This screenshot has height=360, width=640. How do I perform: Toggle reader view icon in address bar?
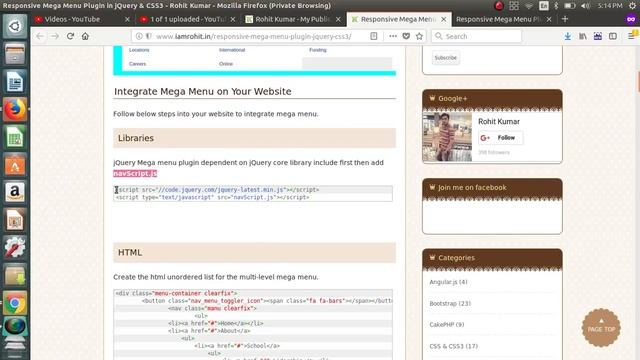coord(373,36)
